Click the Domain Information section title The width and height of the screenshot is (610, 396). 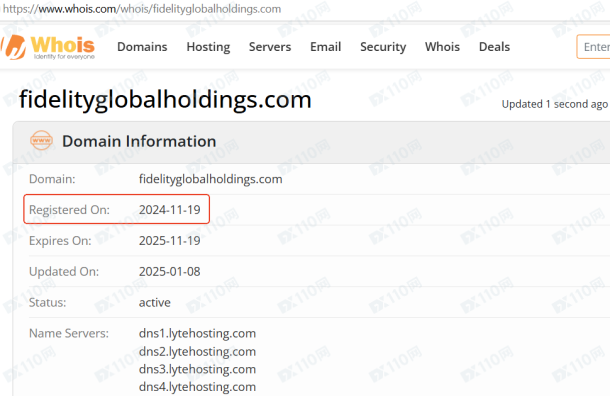[139, 141]
